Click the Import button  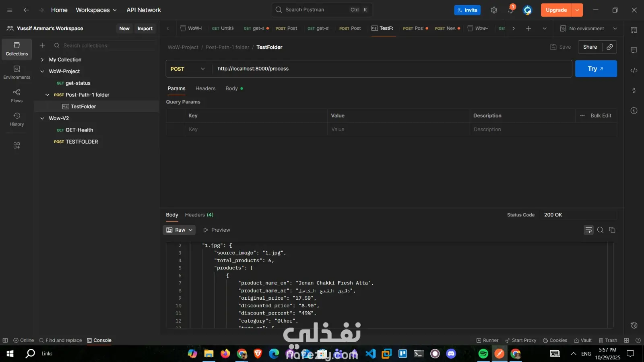tap(145, 29)
